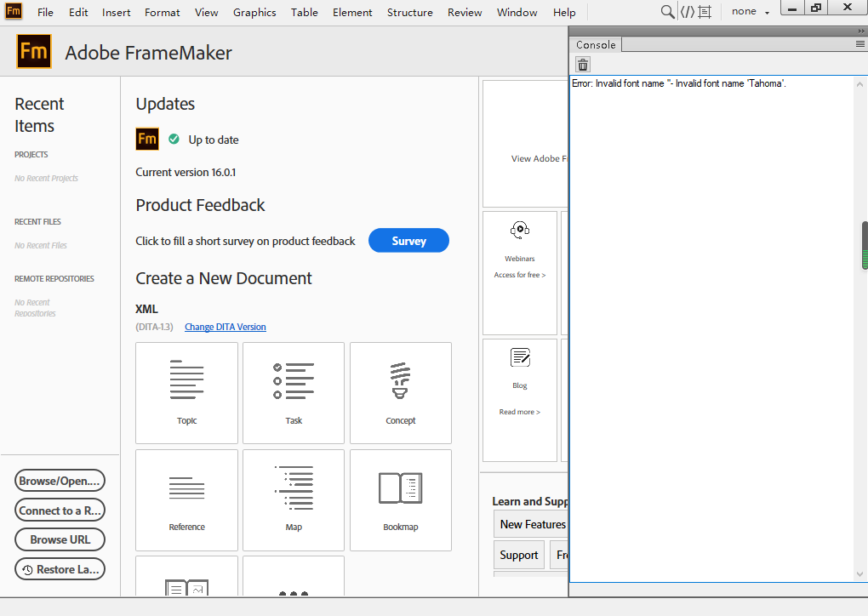Open the Element menu
868x616 pixels.
352,12
